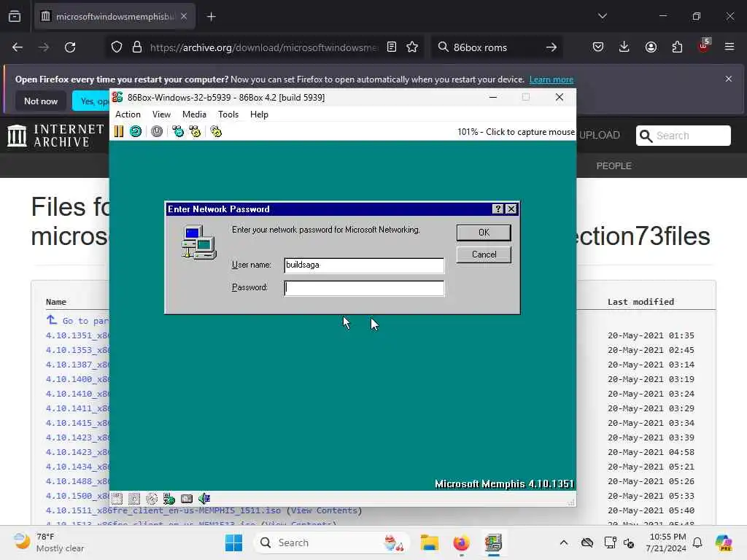The width and height of the screenshot is (747, 560).
Task: Open 4.10.1511 MEMPHIS_1511.iso file link
Action: [163, 510]
